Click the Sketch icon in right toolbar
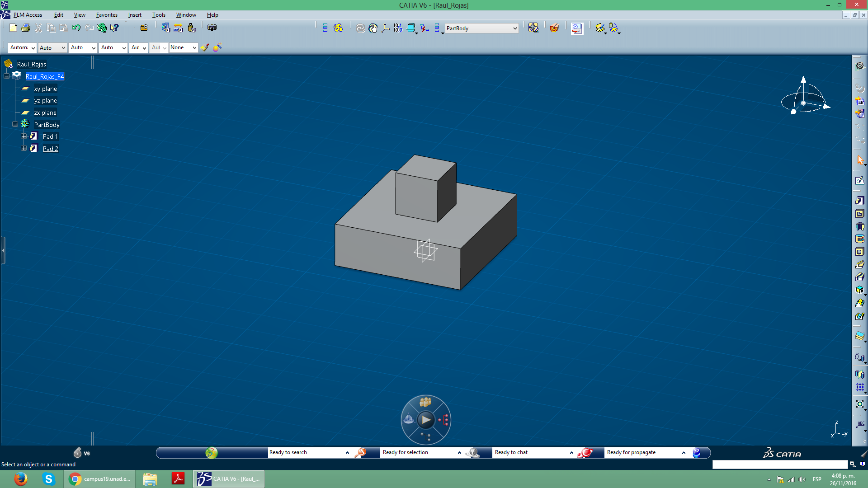This screenshot has width=868, height=488. click(x=859, y=181)
